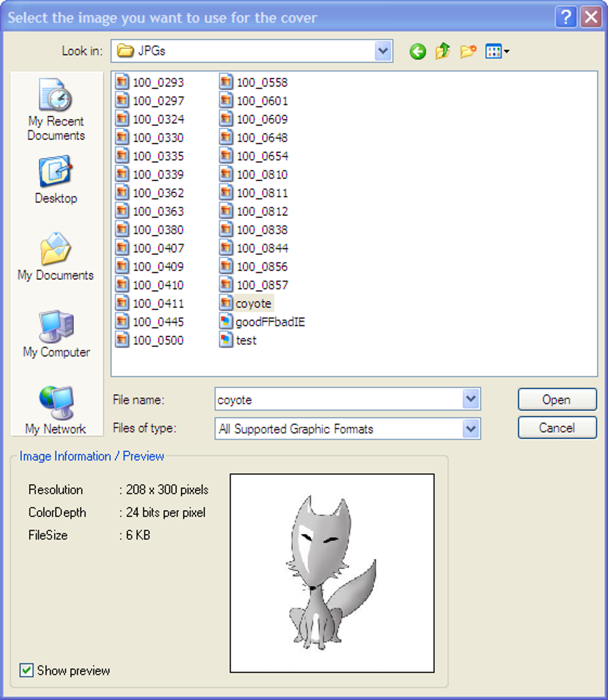Select the file icon of 100_0648
This screenshot has height=700, width=608.
coord(226,138)
